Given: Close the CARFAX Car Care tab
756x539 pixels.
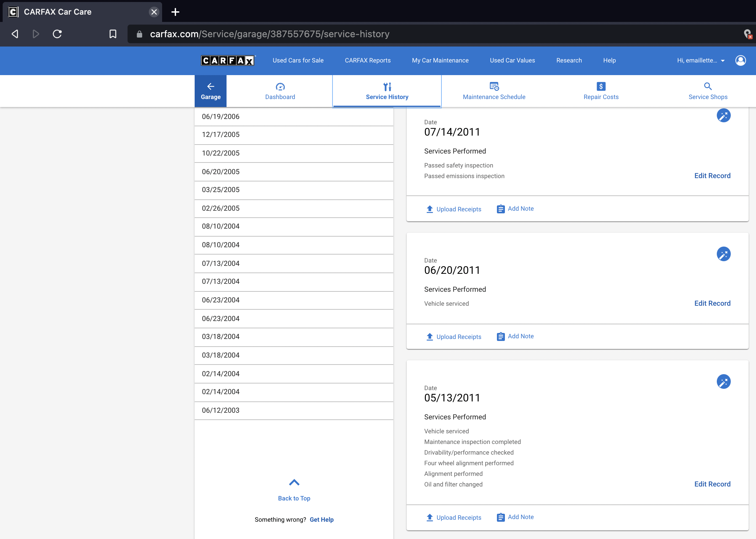Looking at the screenshot, I should coord(154,12).
